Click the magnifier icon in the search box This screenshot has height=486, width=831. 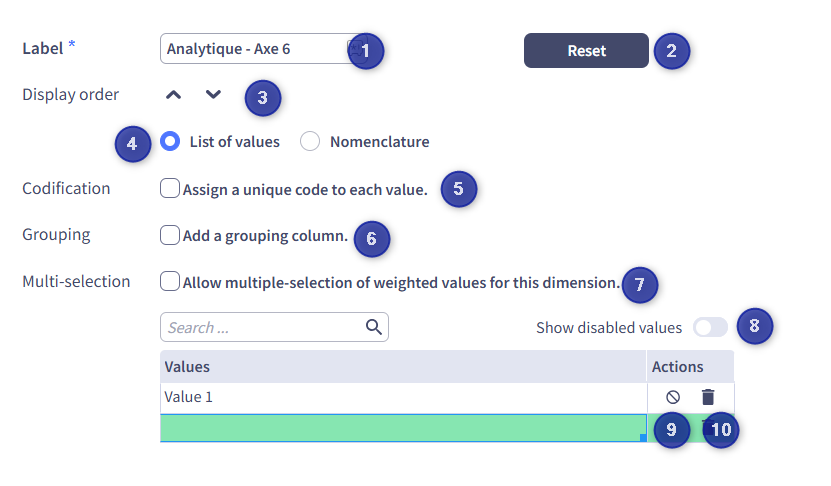pyautogui.click(x=374, y=327)
